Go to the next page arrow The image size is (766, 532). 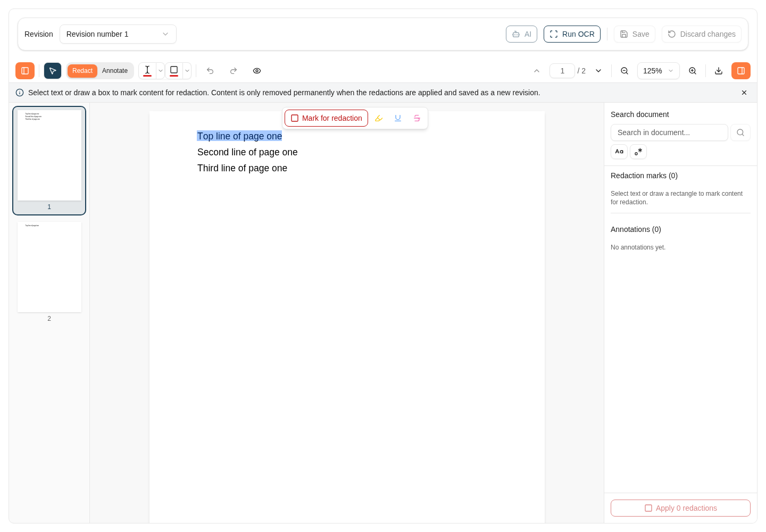coord(598,71)
